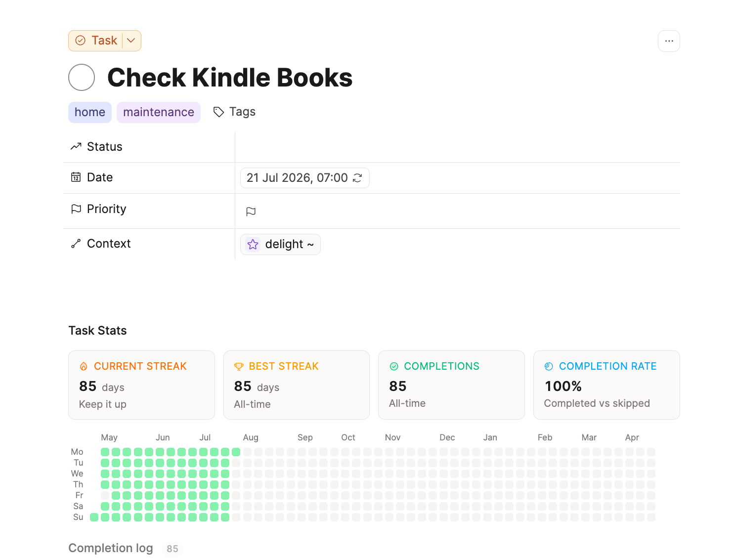The height and width of the screenshot is (560, 734).
Task: Click the three-dot more options button
Action: coord(669,41)
